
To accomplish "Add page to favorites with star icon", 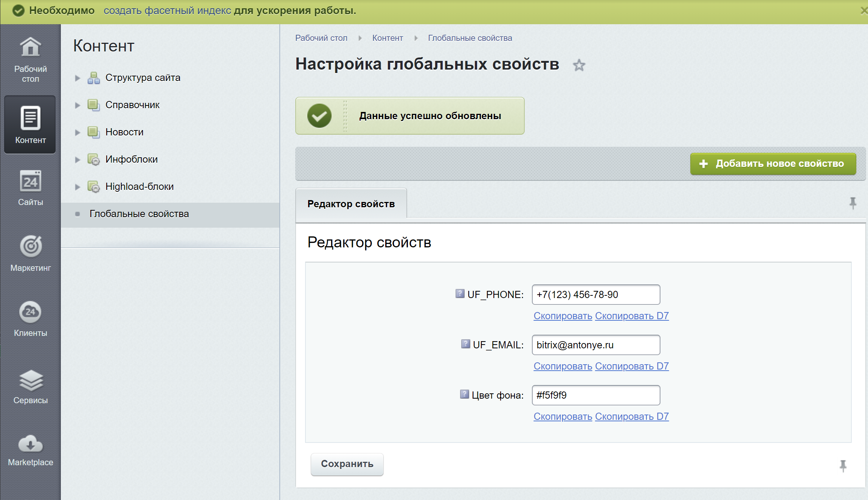I will click(579, 65).
